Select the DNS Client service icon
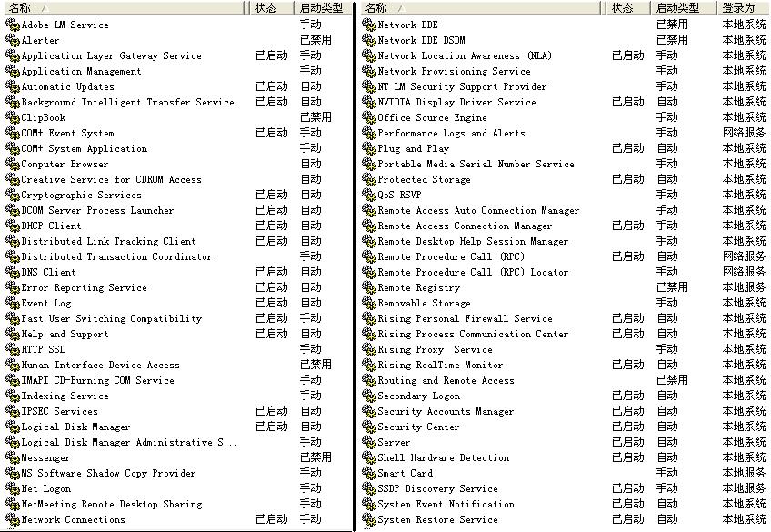The width and height of the screenshot is (771, 532). (13, 272)
